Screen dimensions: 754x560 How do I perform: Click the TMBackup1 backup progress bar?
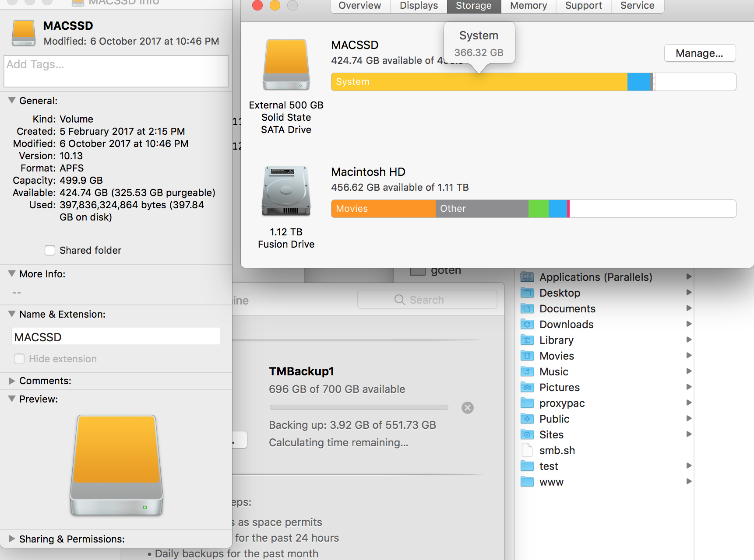tap(359, 407)
